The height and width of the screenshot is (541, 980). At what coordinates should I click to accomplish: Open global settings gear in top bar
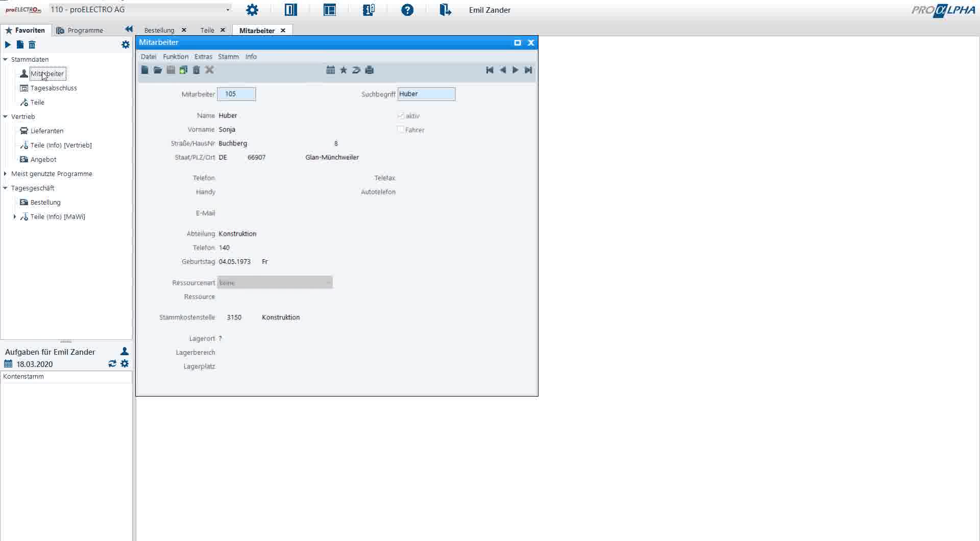coord(252,10)
